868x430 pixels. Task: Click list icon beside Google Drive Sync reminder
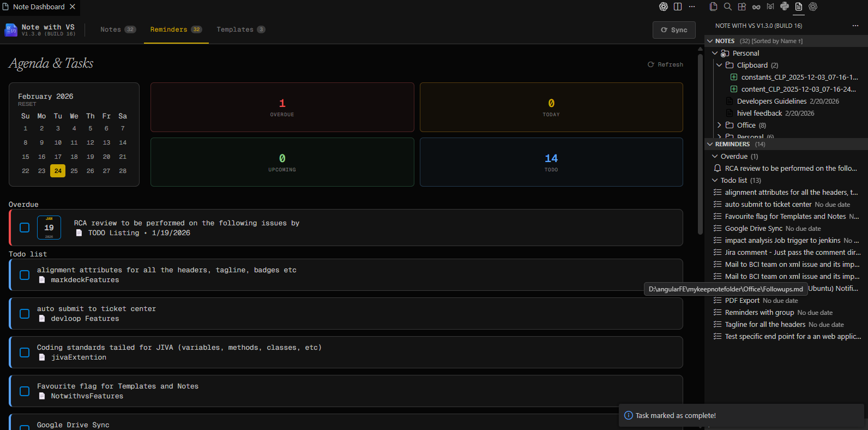pos(718,228)
